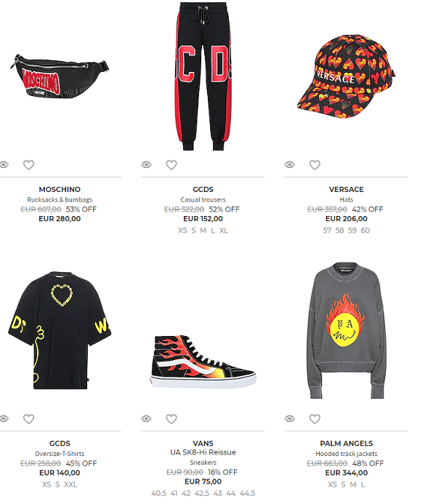Open the PALM ANGELS brand link

(x=347, y=443)
